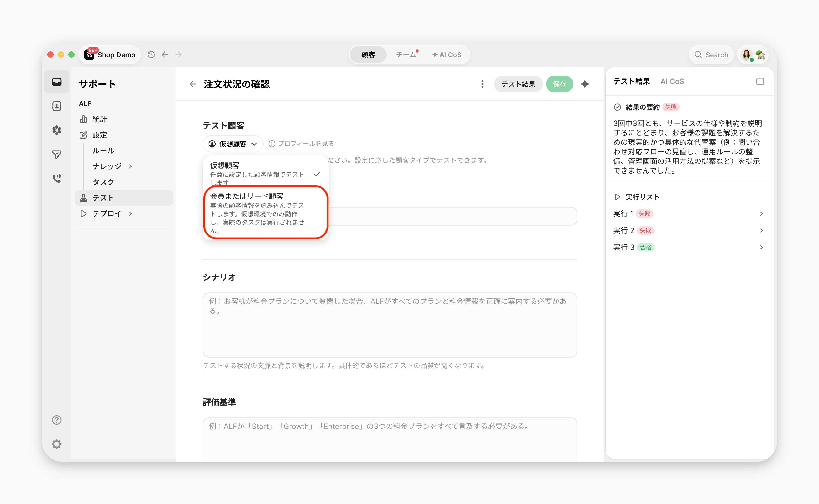Expand the ナレッジ submenu chevron
The height and width of the screenshot is (504, 819).
click(x=130, y=166)
